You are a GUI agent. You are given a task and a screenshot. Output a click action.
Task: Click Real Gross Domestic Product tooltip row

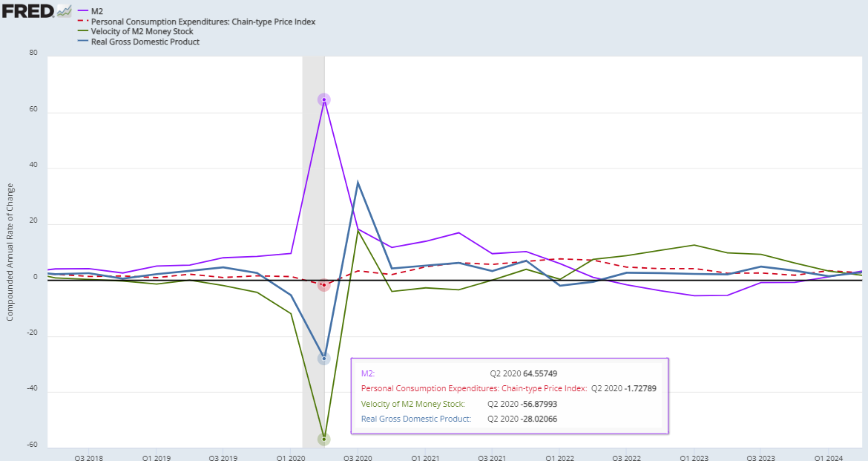tap(458, 419)
